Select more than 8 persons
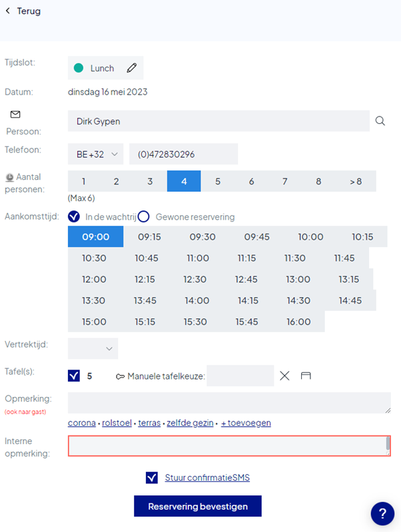This screenshot has height=532, width=401. coord(356,181)
